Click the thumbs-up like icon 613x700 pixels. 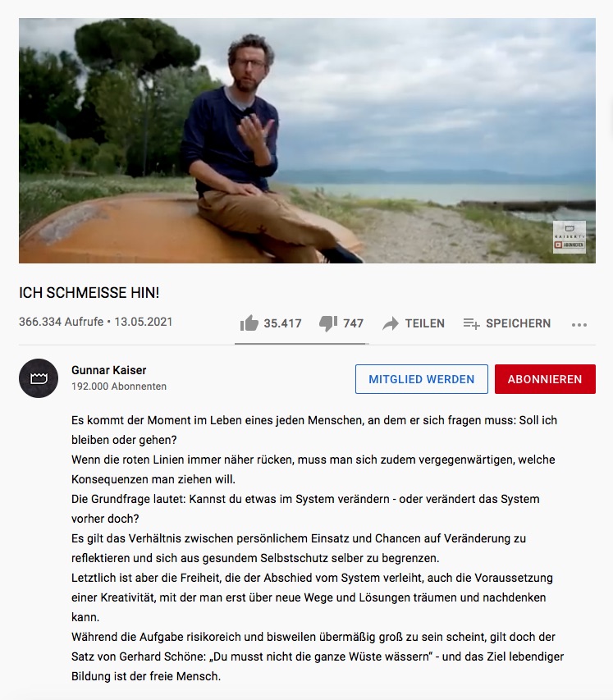pyautogui.click(x=249, y=323)
